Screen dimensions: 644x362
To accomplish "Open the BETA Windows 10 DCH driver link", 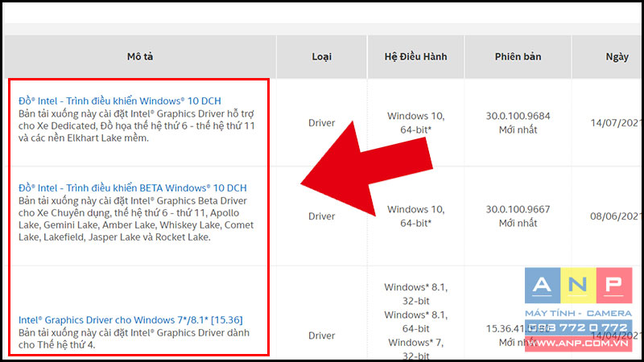I will click(x=132, y=187).
